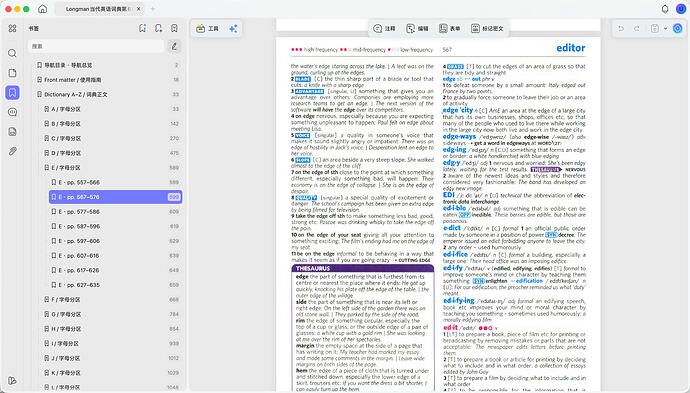Expand the G / 字母分区 bookmark
This screenshot has height=393, width=690.
point(46,314)
